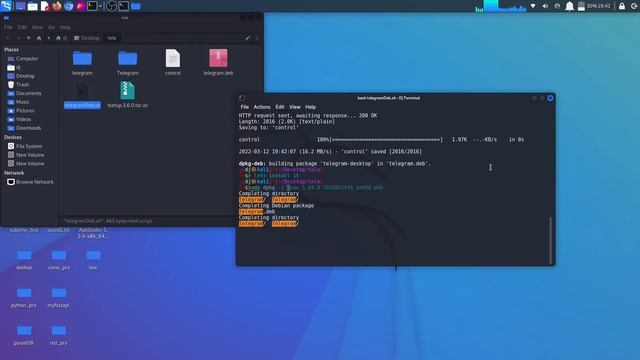Screen dimensions: 640x360
Task: Open Help menu in file manager
Action: 65,27
